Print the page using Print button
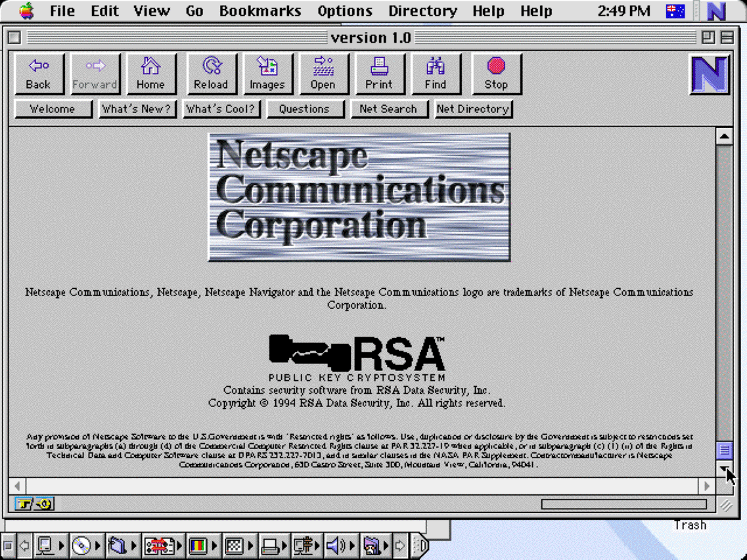Viewport: 747px width, 560px height. pos(379,74)
